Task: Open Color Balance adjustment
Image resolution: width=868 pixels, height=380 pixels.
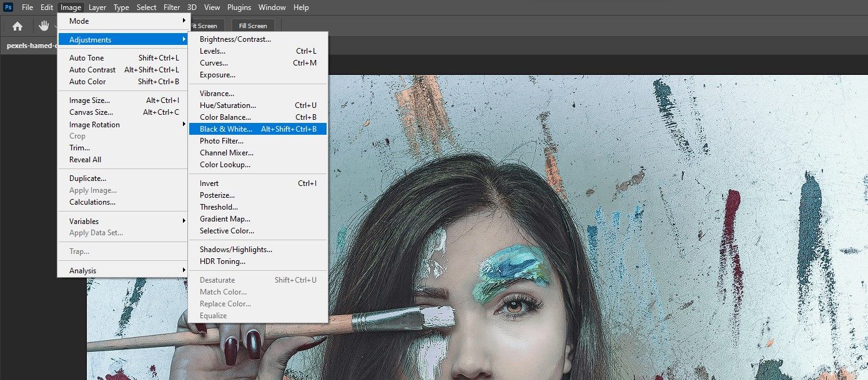Action: (x=258, y=117)
